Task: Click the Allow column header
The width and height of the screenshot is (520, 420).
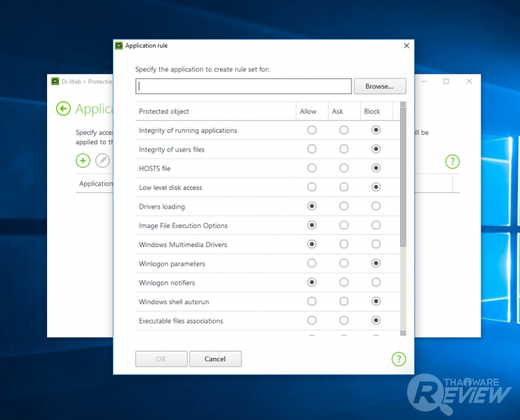Action: coord(312,111)
